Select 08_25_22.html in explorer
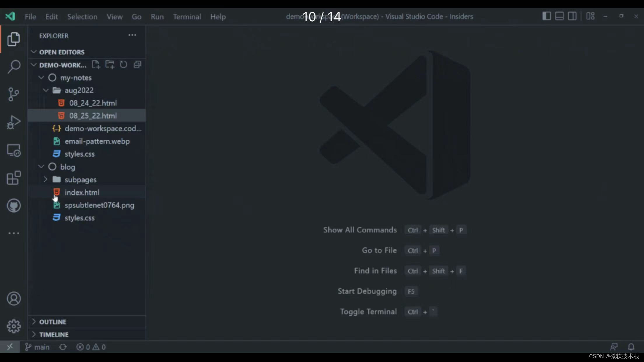644x362 pixels. click(x=87, y=116)
